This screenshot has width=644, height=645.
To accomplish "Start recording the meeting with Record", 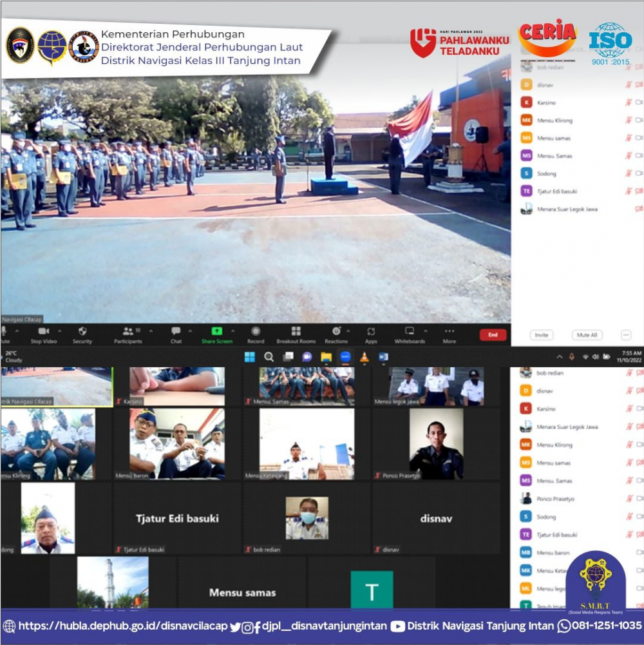I will (256, 335).
